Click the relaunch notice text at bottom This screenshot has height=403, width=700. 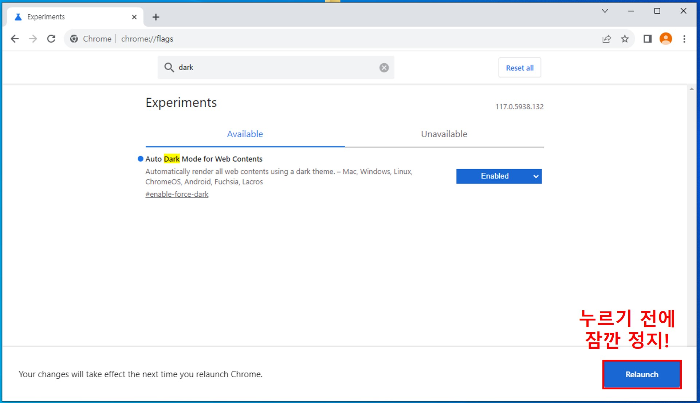tap(141, 374)
